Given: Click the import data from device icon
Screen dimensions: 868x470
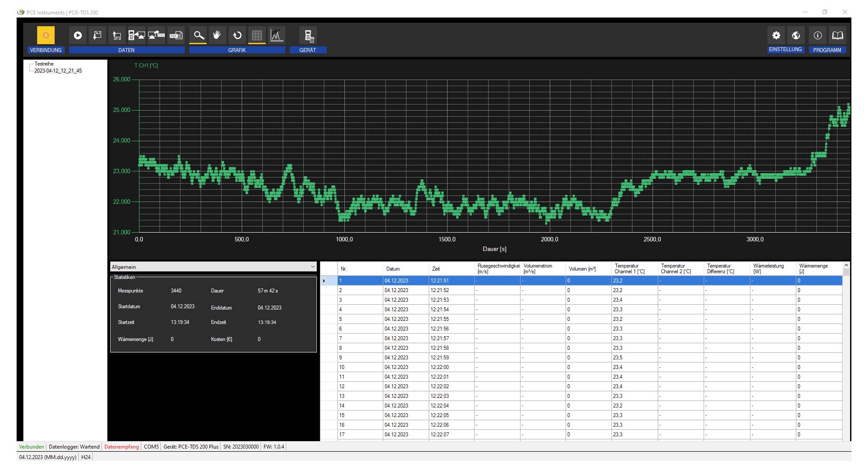Looking at the screenshot, I should [137, 35].
